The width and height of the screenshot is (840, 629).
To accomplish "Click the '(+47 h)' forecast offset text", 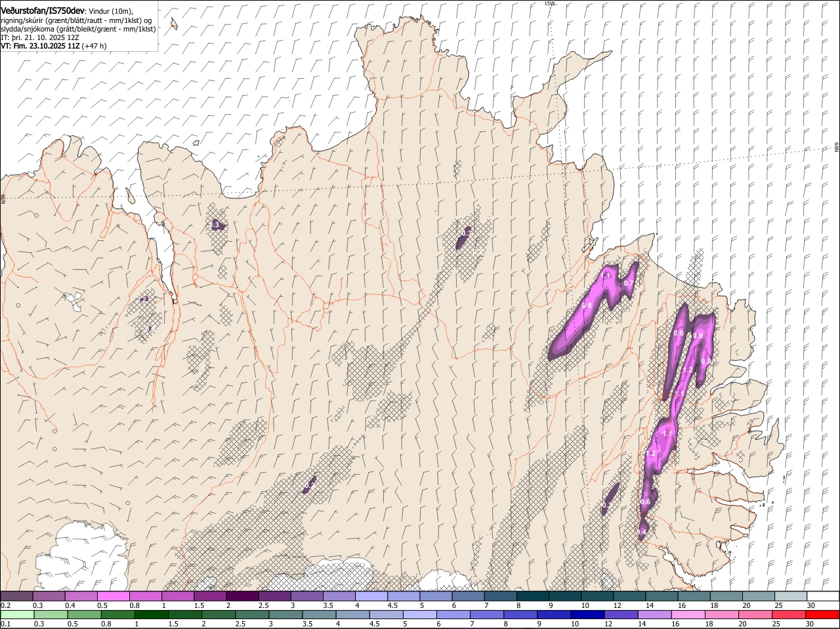I will coord(94,47).
